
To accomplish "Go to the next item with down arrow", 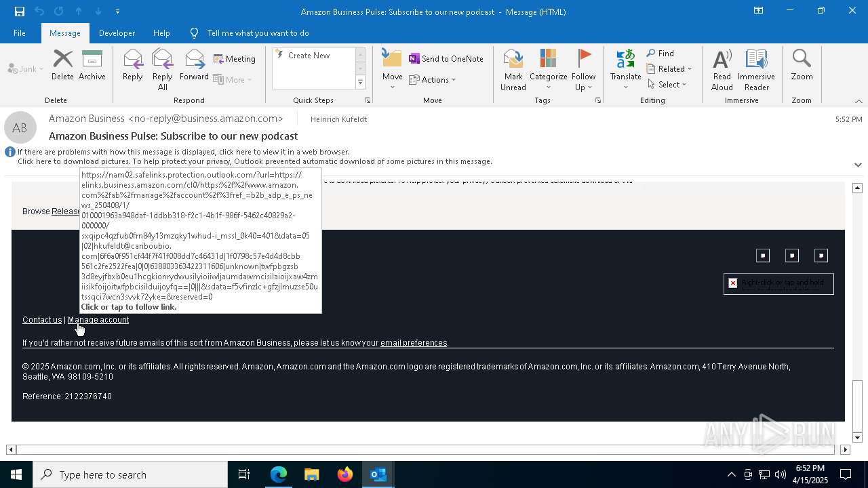I will pos(98,12).
